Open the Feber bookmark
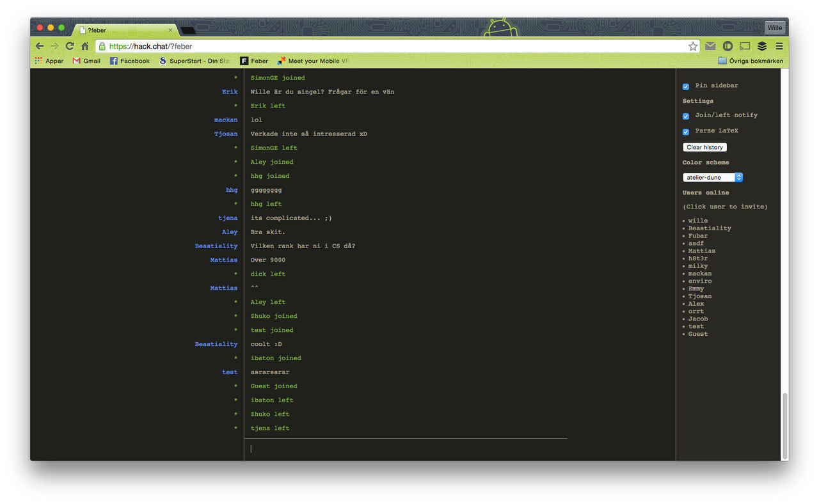 [254, 61]
